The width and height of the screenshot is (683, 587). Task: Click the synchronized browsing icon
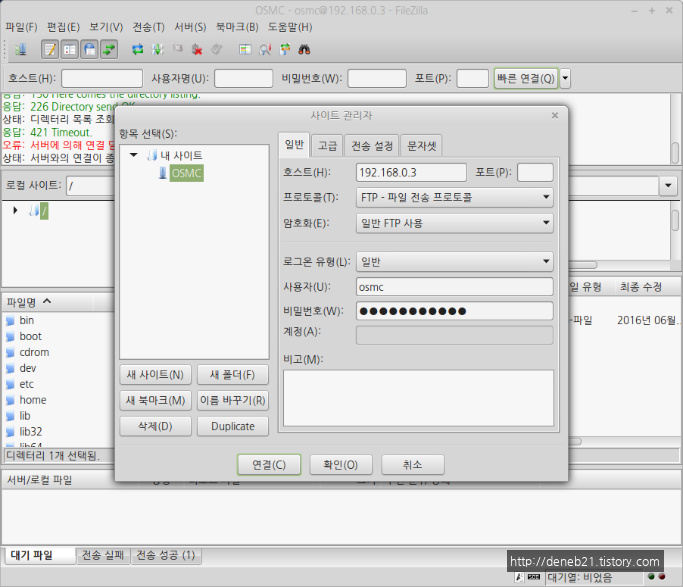coord(285,49)
